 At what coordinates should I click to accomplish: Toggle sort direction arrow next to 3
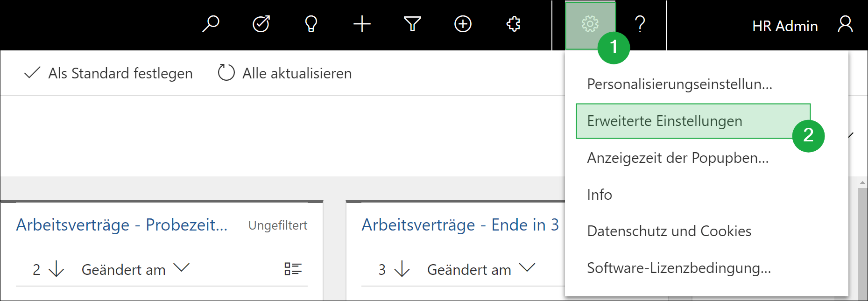pos(402,269)
